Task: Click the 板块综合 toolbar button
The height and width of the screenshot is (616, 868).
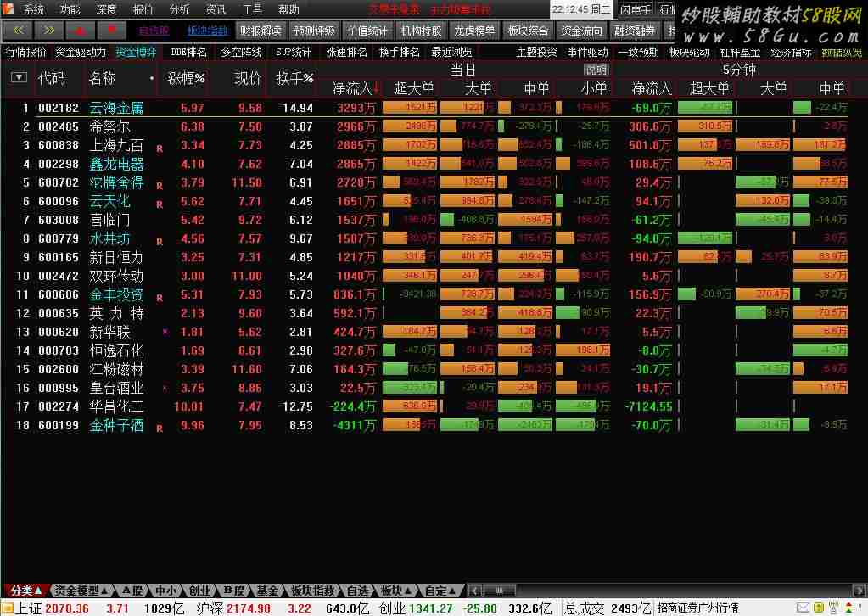Action: pyautogui.click(x=528, y=31)
